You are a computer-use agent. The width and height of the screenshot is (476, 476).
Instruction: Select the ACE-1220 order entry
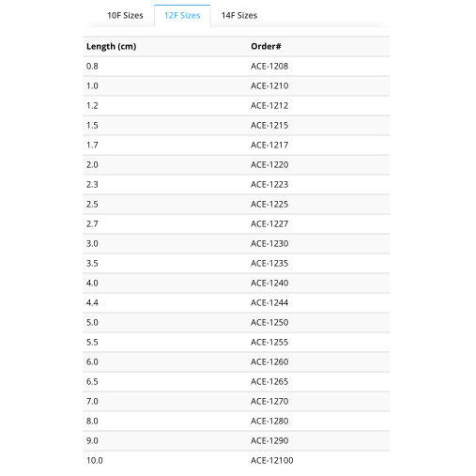(x=269, y=164)
